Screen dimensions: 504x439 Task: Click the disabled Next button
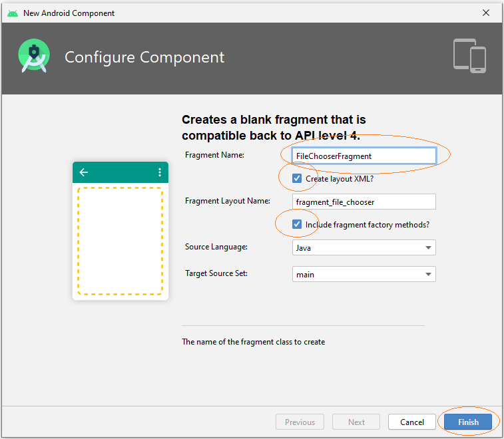tap(356, 422)
